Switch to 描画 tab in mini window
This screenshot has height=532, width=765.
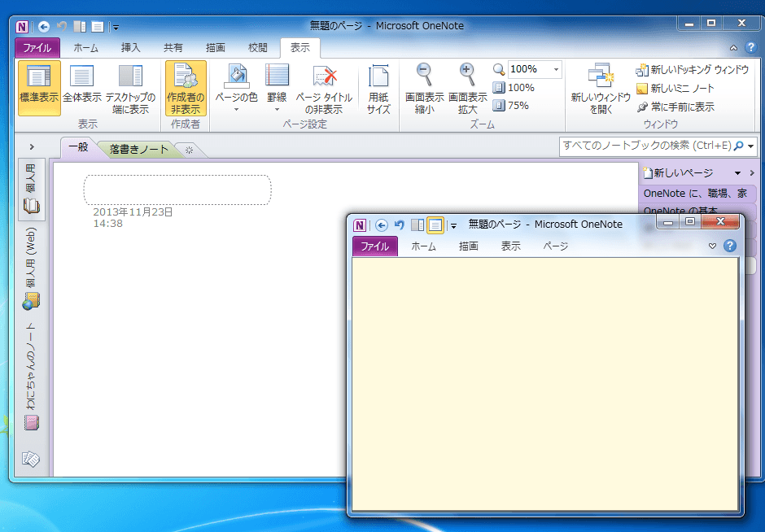(x=469, y=246)
